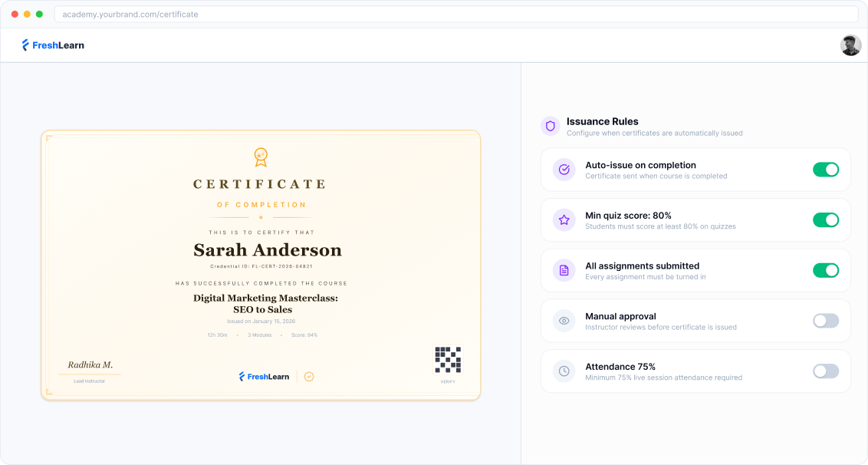Screen dimensions: 868x465
Task: Click the browser address bar URL
Action: [130, 14]
